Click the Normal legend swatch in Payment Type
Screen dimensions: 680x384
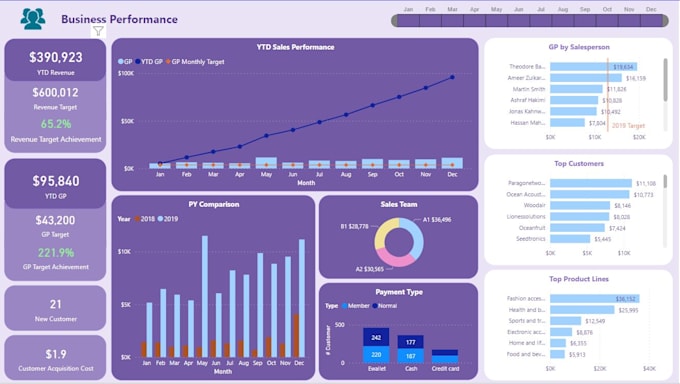(375, 305)
